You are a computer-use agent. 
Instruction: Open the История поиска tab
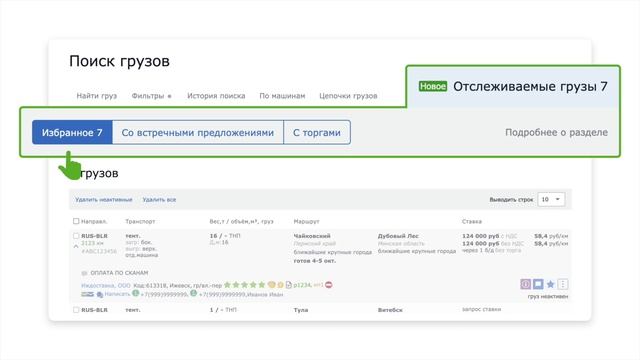216,96
